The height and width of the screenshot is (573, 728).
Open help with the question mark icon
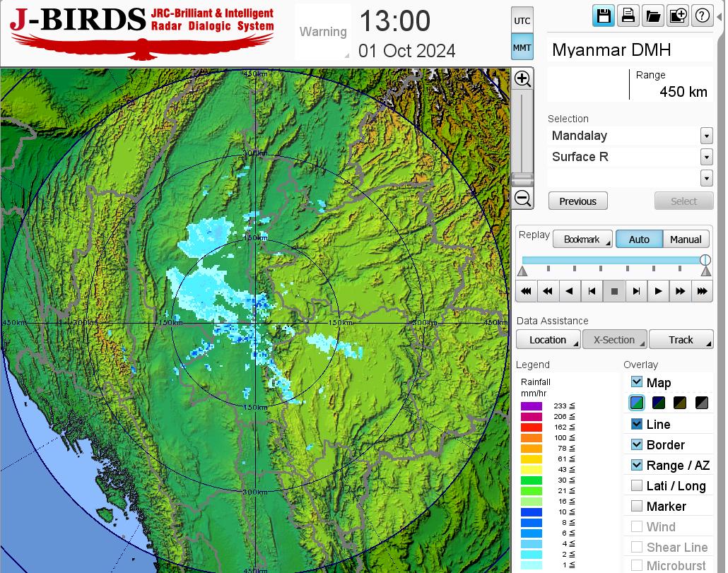(x=702, y=16)
